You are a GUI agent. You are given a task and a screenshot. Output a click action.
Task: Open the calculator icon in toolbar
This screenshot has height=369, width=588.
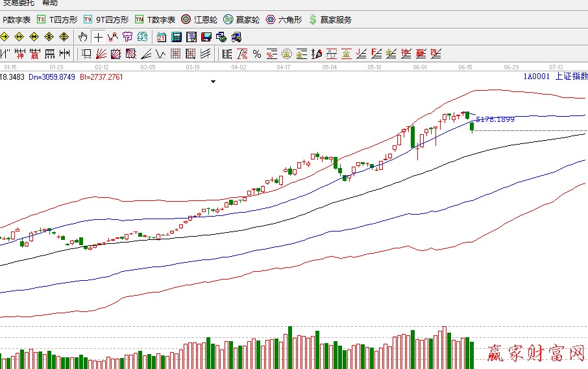[x=177, y=36]
